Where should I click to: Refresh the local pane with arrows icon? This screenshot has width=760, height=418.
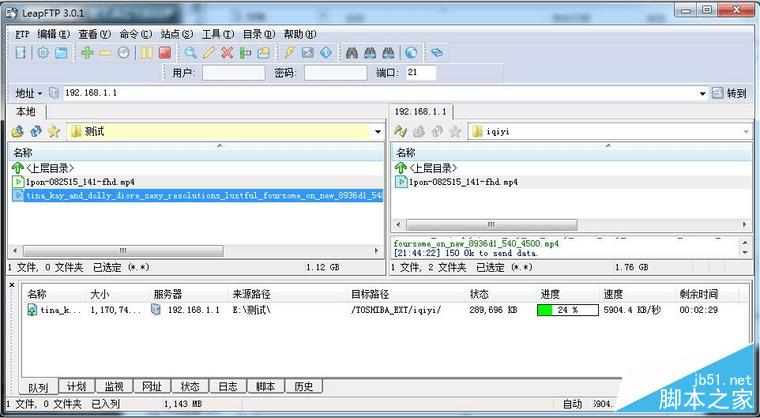[36, 131]
